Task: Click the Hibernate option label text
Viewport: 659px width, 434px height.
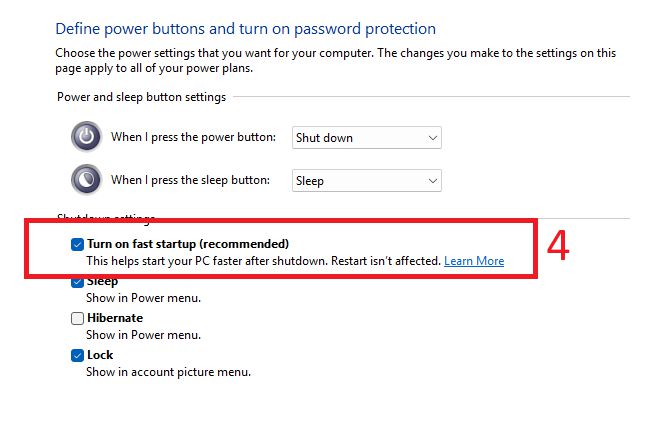Action: pos(115,318)
